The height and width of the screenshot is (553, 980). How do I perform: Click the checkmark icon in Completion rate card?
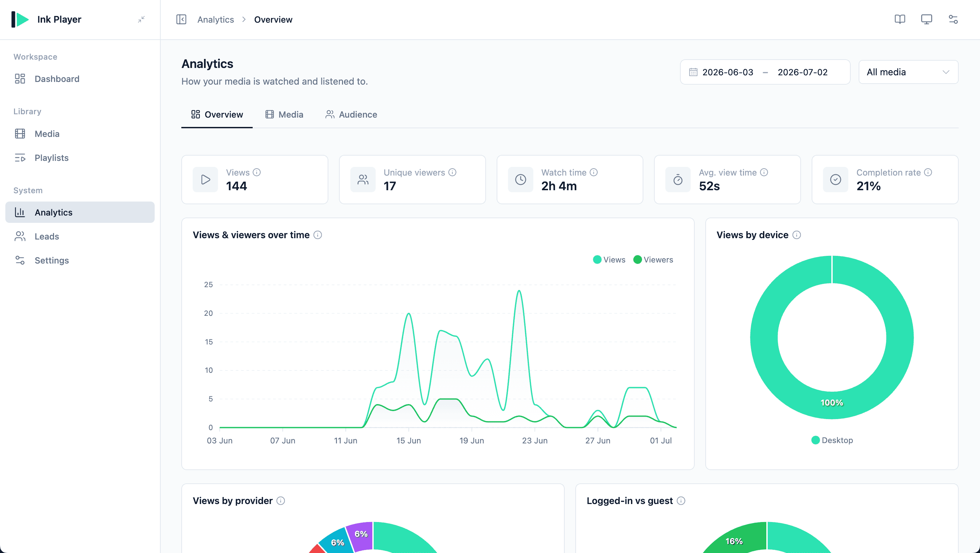(x=835, y=180)
